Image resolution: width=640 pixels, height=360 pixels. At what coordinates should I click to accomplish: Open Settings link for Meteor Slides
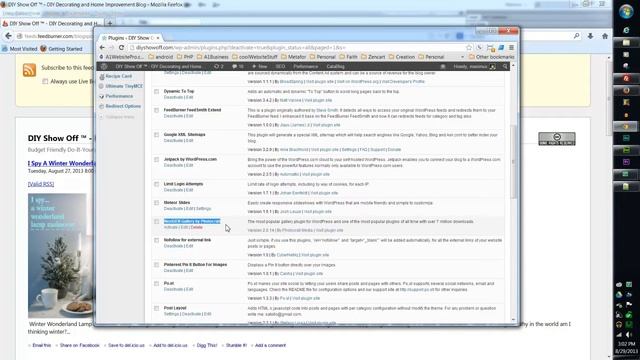[x=204, y=209]
